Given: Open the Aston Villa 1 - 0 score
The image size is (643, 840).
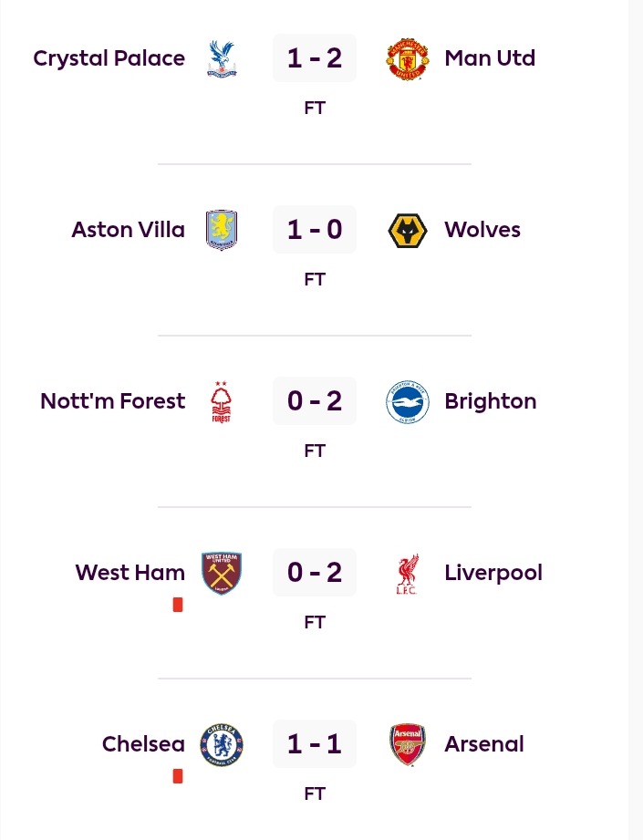Looking at the screenshot, I should [x=315, y=230].
